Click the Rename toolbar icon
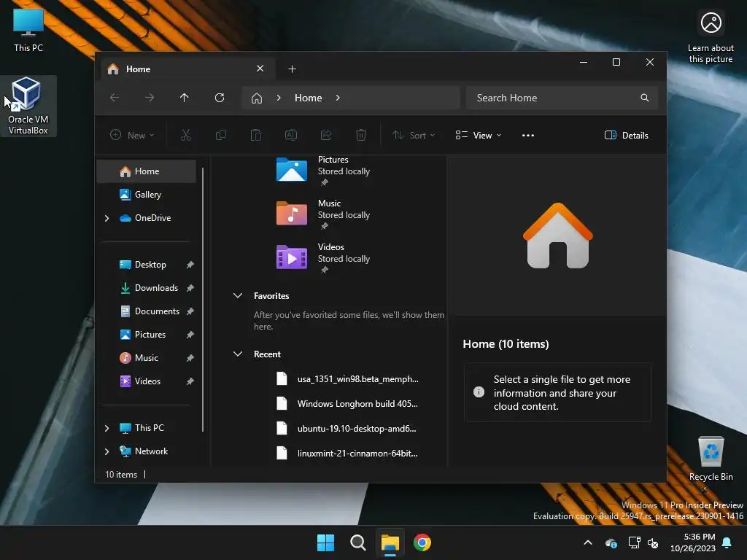 point(291,135)
